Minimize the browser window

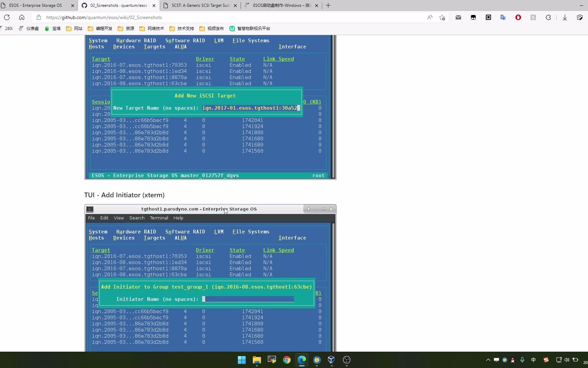[x=581, y=5]
